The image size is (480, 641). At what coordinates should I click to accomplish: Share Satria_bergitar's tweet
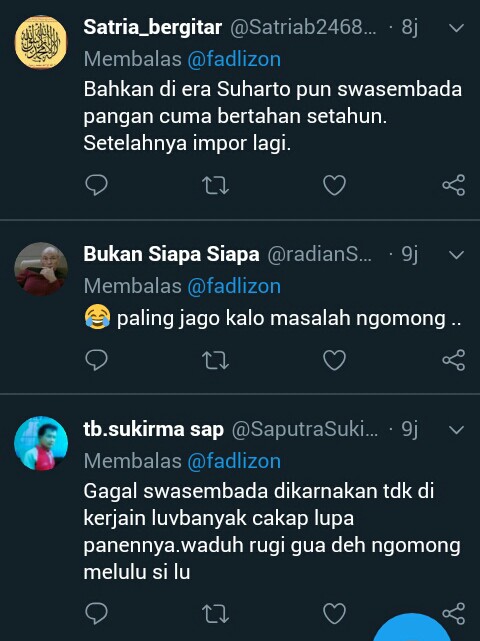(454, 185)
